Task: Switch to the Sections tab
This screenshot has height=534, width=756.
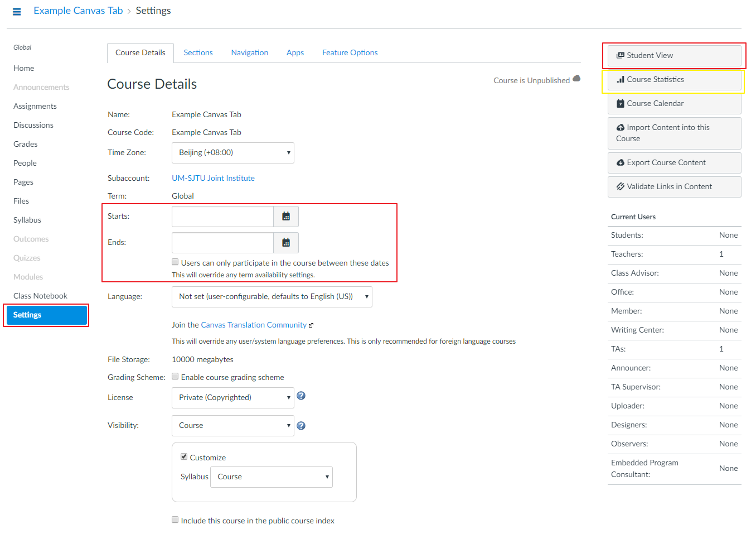Action: pos(198,53)
